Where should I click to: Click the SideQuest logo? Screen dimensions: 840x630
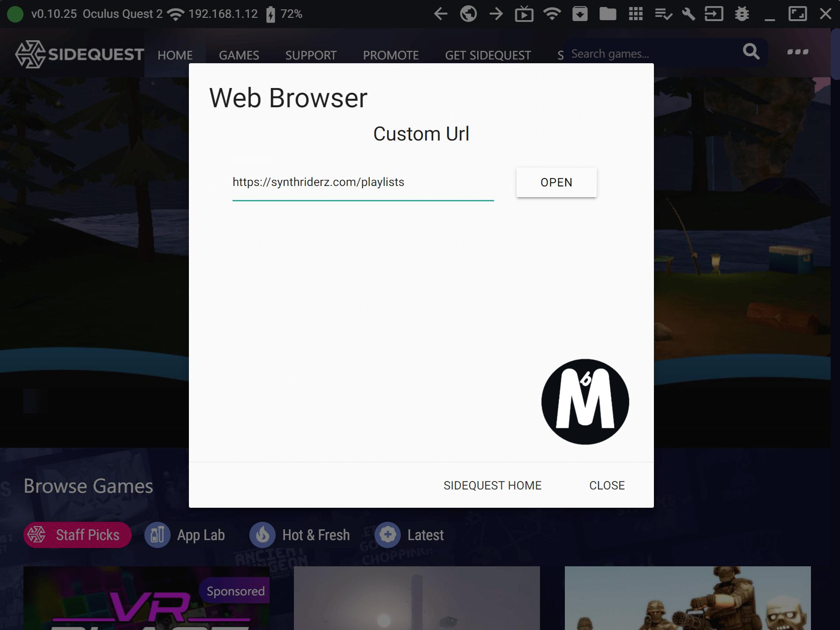coord(79,54)
